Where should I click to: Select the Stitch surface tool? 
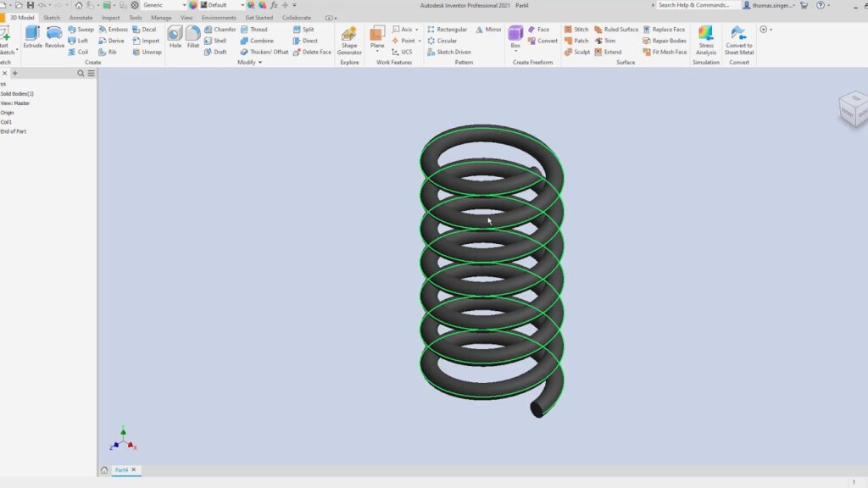pos(576,30)
